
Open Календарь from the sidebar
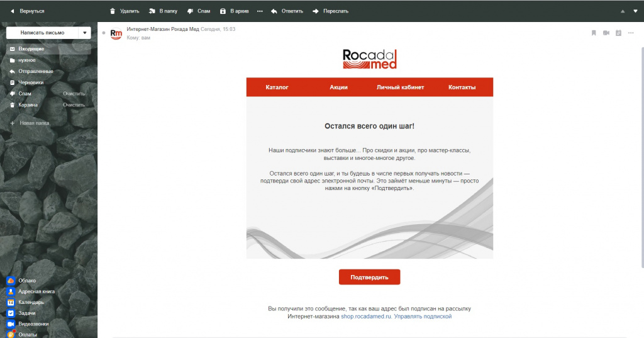(25, 302)
